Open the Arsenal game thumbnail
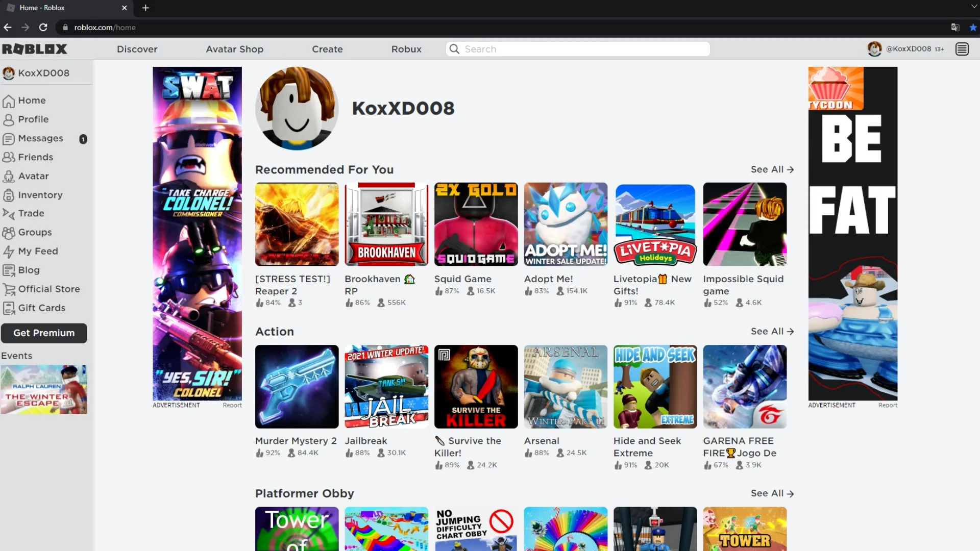The width and height of the screenshot is (980, 551). (x=566, y=387)
